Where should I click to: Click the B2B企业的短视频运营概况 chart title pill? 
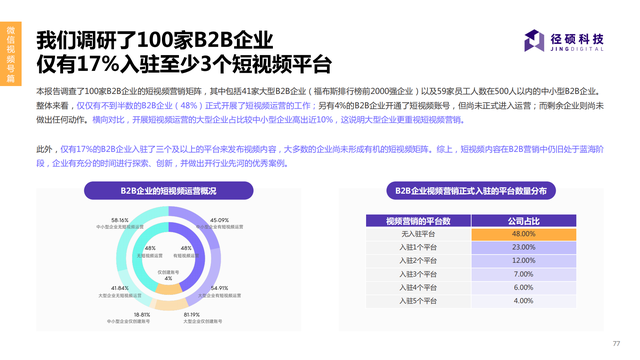(x=169, y=191)
